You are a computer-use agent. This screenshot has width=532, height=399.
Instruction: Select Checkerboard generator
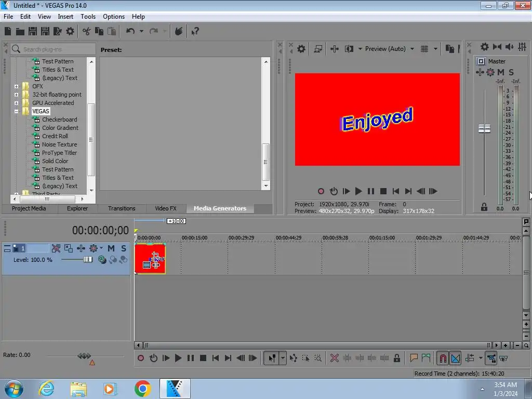(x=59, y=119)
